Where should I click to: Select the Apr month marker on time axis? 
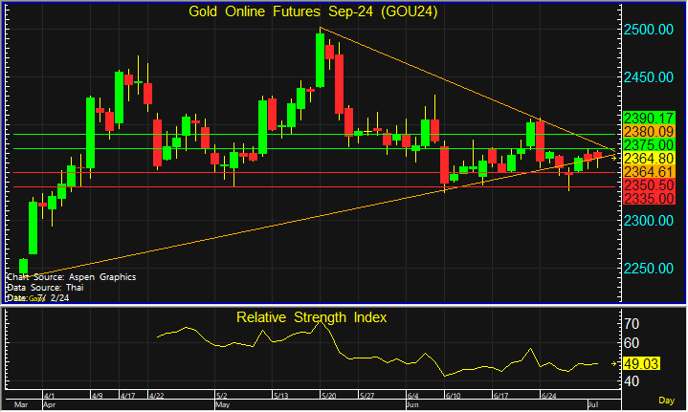50,405
